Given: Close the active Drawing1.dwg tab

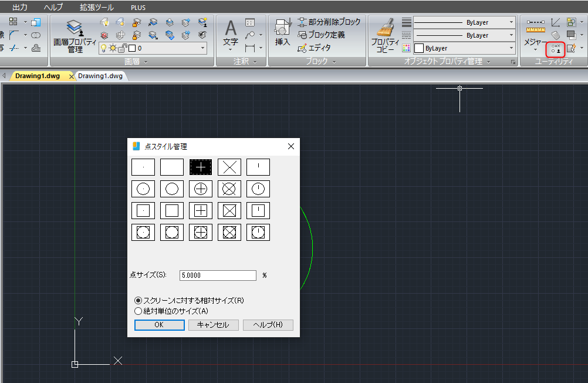Looking at the screenshot, I should (x=71, y=76).
